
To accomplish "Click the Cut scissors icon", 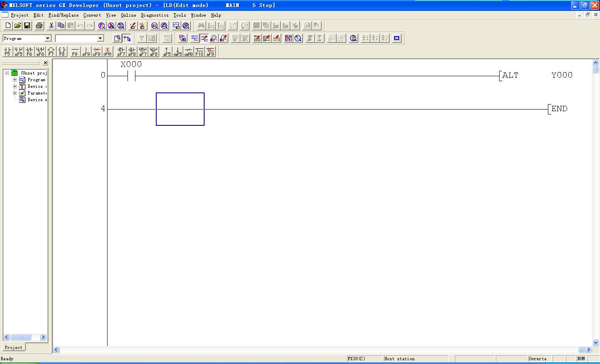I will [x=51, y=26].
